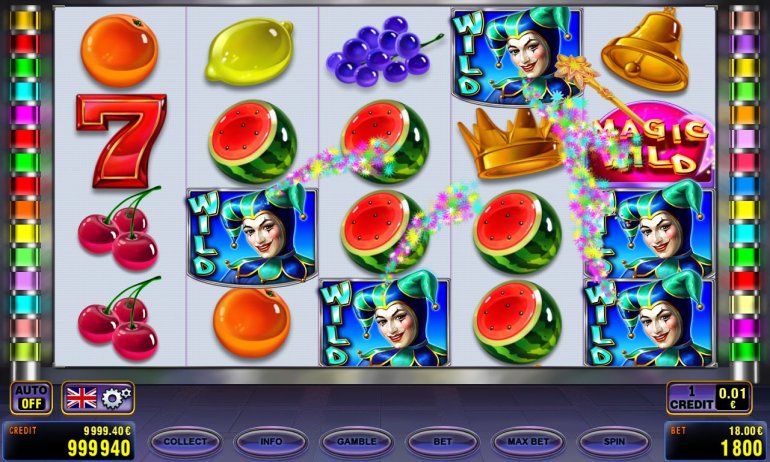Open the INFO paytable
The height and width of the screenshot is (462, 770).
[x=271, y=442]
